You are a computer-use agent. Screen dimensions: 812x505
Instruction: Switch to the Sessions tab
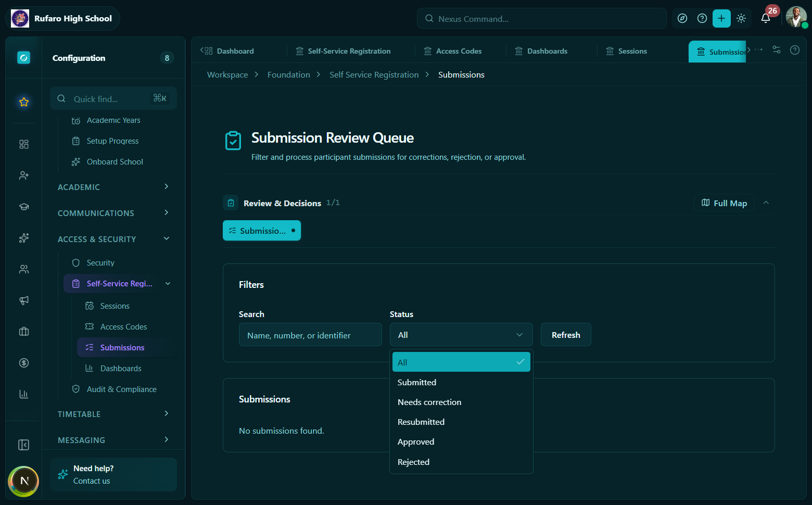pos(627,51)
